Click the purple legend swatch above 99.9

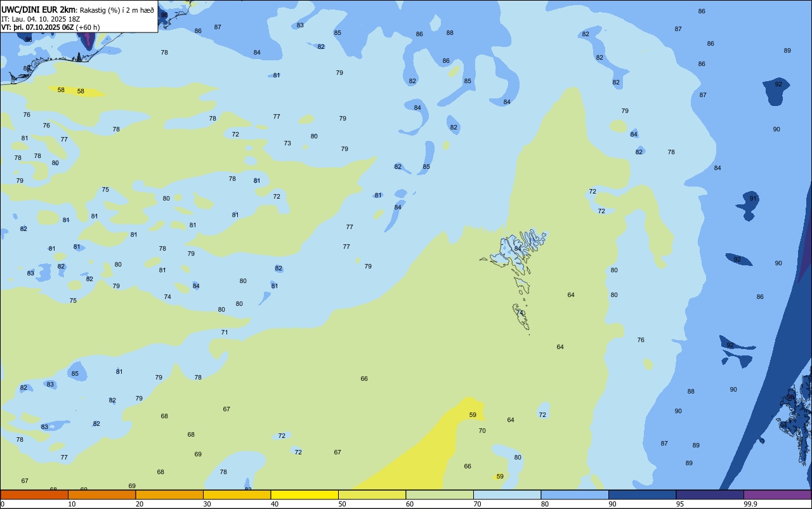778,494
